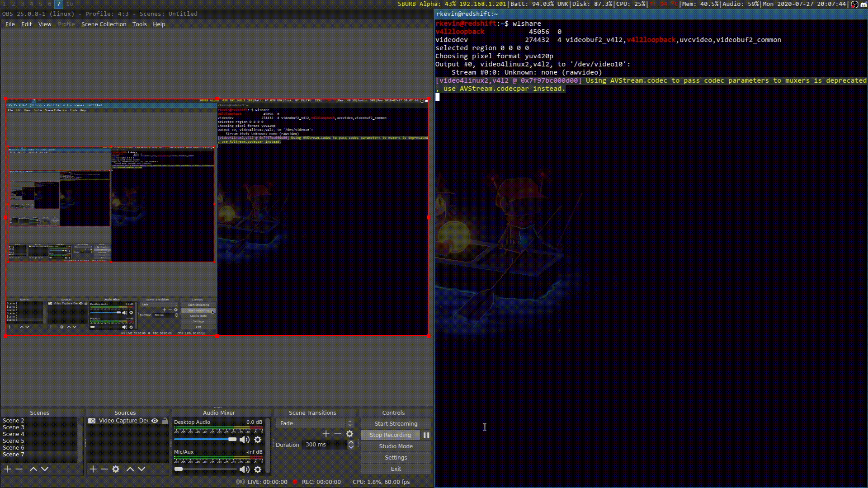Open the Tools menu
Screen dimensions: 868x488
pyautogui.click(x=139, y=24)
